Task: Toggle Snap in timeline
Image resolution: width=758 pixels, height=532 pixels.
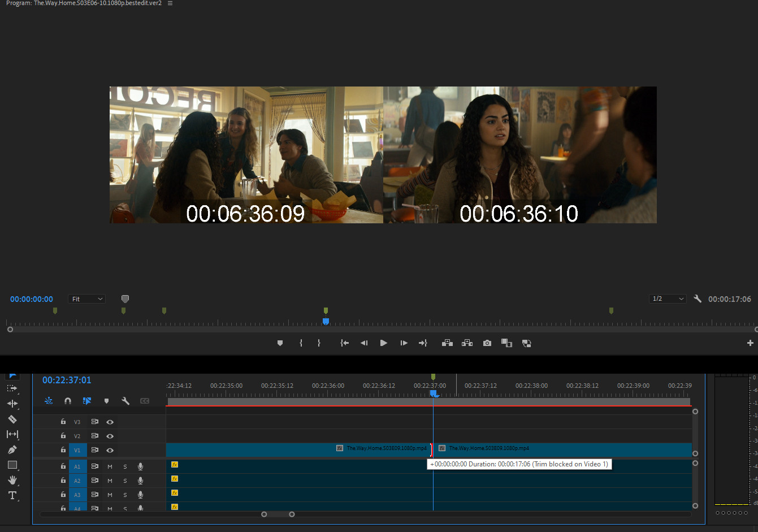Action: click(68, 401)
